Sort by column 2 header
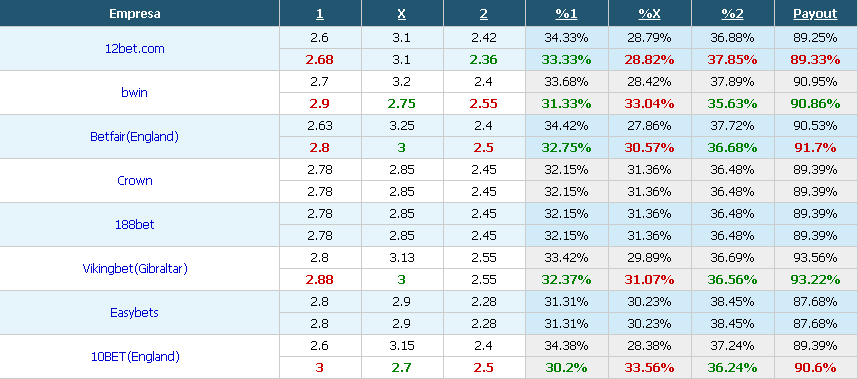The width and height of the screenshot is (858, 379). (x=484, y=14)
